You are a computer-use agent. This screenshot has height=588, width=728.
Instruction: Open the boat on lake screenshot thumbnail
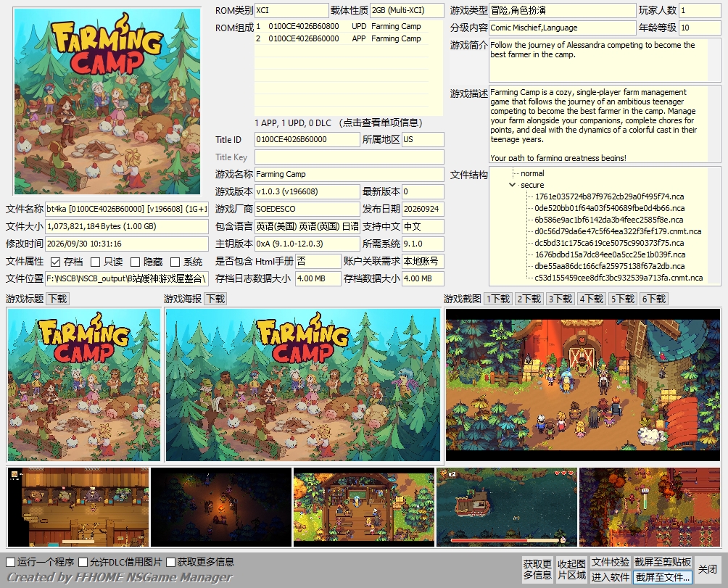(x=507, y=507)
